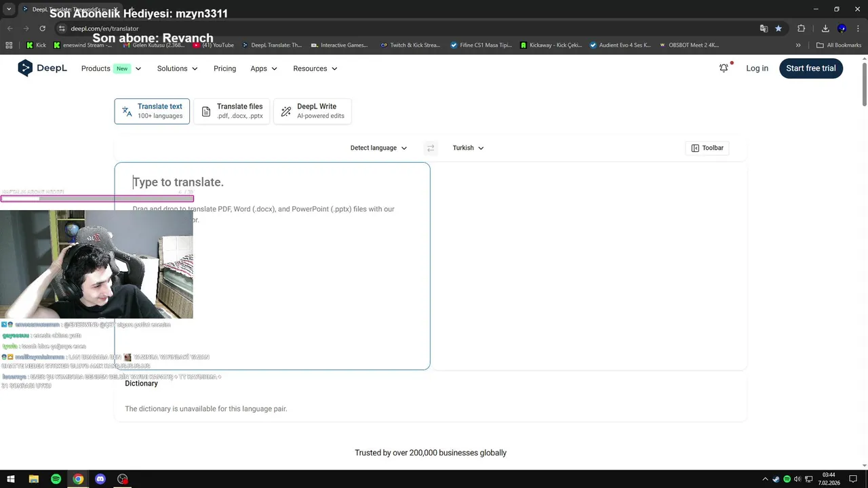The image size is (868, 488).
Task: Select the Translate files tab
Action: (232, 111)
